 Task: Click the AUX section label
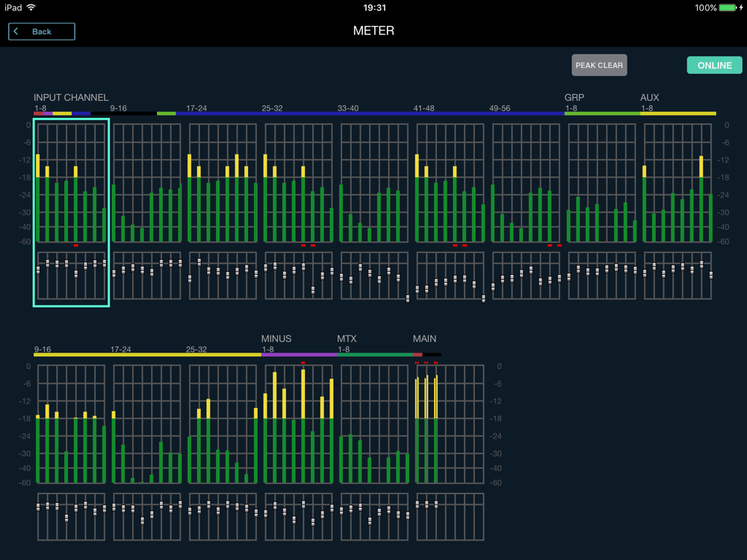click(x=649, y=97)
